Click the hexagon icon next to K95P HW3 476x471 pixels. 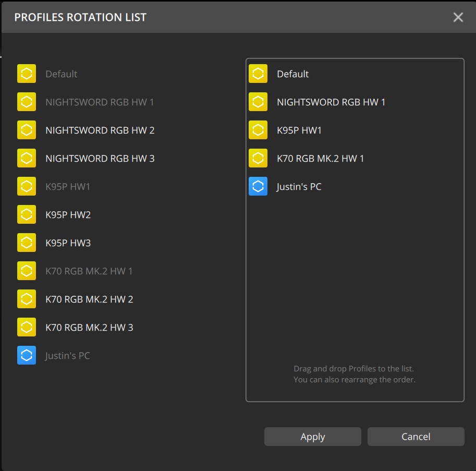coord(27,243)
